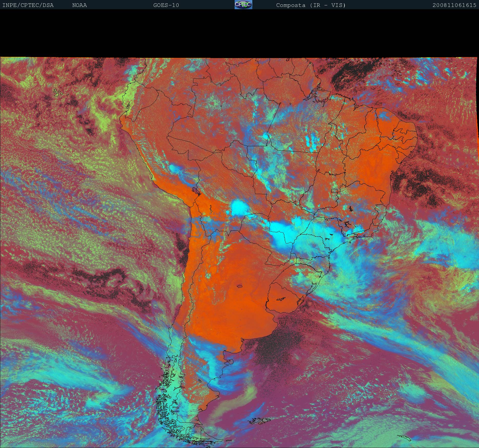Click the 200811061615 timestamp
This screenshot has height=448, width=479.
pyautogui.click(x=454, y=5)
